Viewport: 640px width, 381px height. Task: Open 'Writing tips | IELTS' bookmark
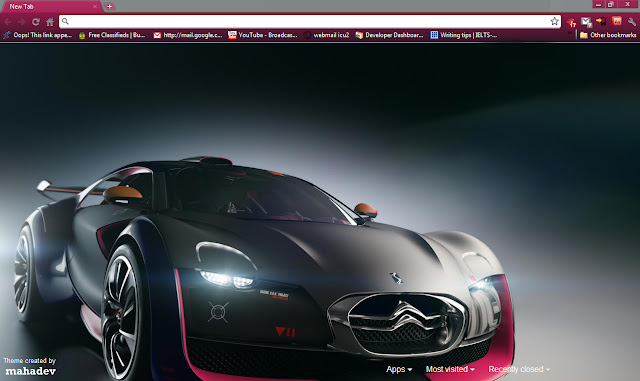click(464, 35)
